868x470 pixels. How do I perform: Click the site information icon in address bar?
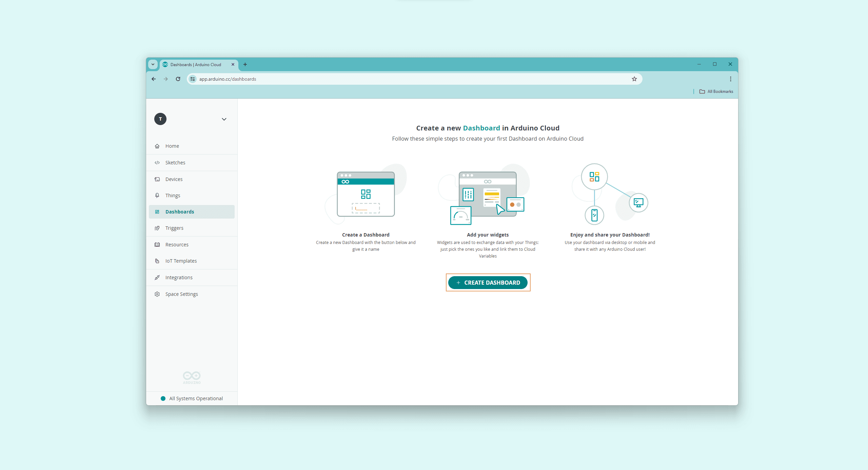coord(193,79)
